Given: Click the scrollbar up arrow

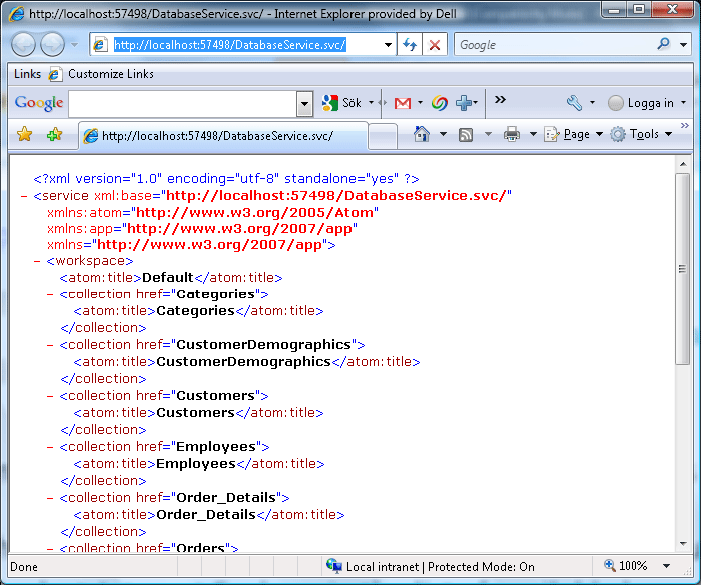Looking at the screenshot, I should click(x=683, y=164).
